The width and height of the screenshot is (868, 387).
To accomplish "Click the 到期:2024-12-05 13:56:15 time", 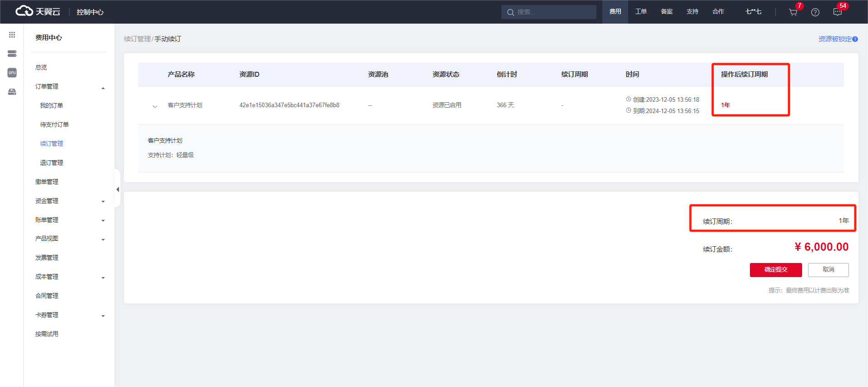I will (666, 111).
